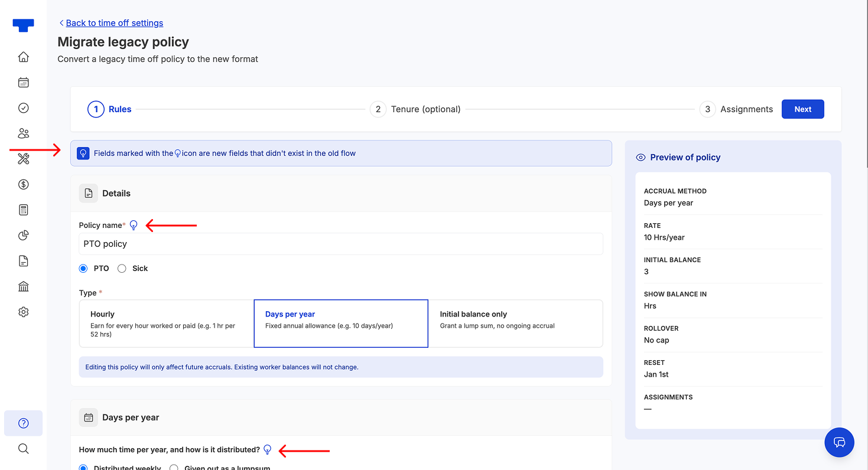The width and height of the screenshot is (868, 470).
Task: Select the PTO radio button
Action: coord(83,269)
